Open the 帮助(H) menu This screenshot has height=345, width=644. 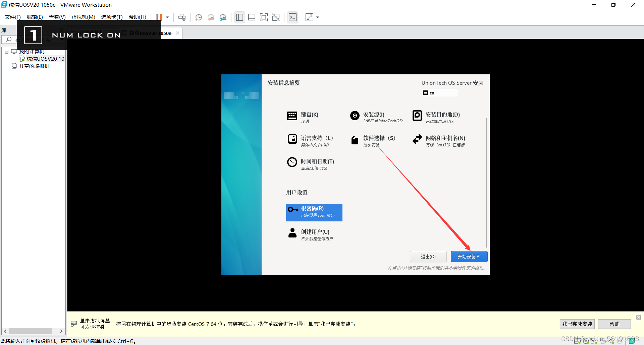pyautogui.click(x=138, y=17)
